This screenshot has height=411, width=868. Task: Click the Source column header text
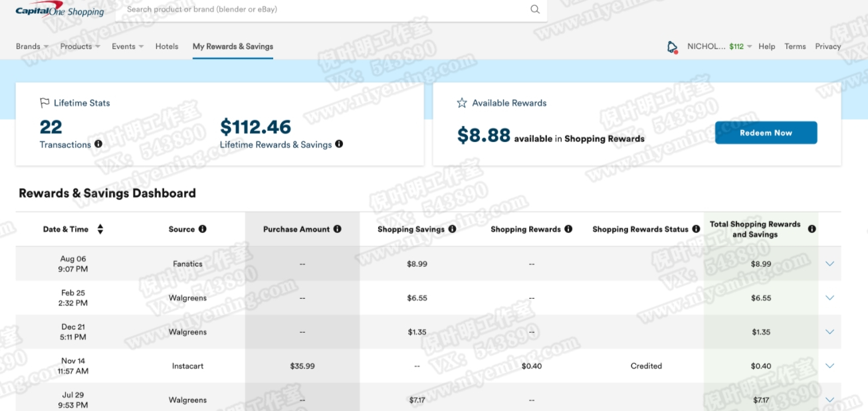[181, 229]
